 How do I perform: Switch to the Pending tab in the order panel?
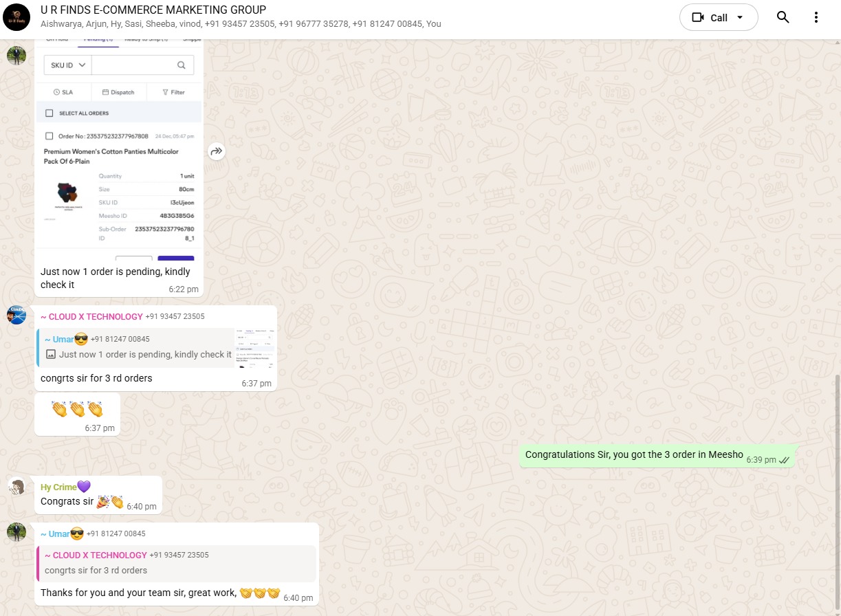tap(98, 39)
